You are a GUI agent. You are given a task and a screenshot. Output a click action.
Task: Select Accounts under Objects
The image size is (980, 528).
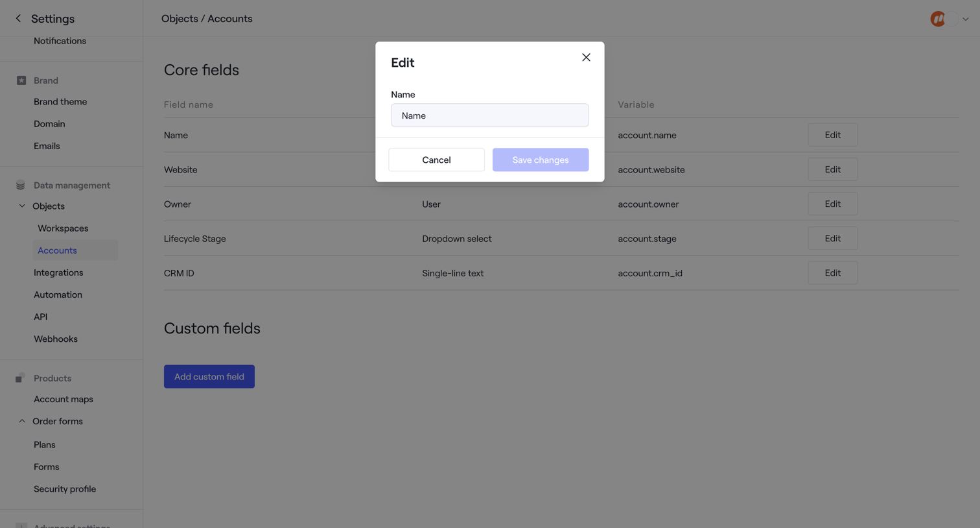75,250
